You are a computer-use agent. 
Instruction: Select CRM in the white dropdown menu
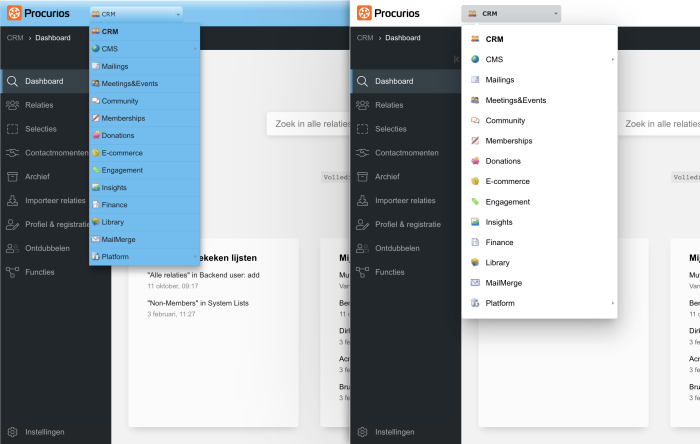[x=539, y=39]
